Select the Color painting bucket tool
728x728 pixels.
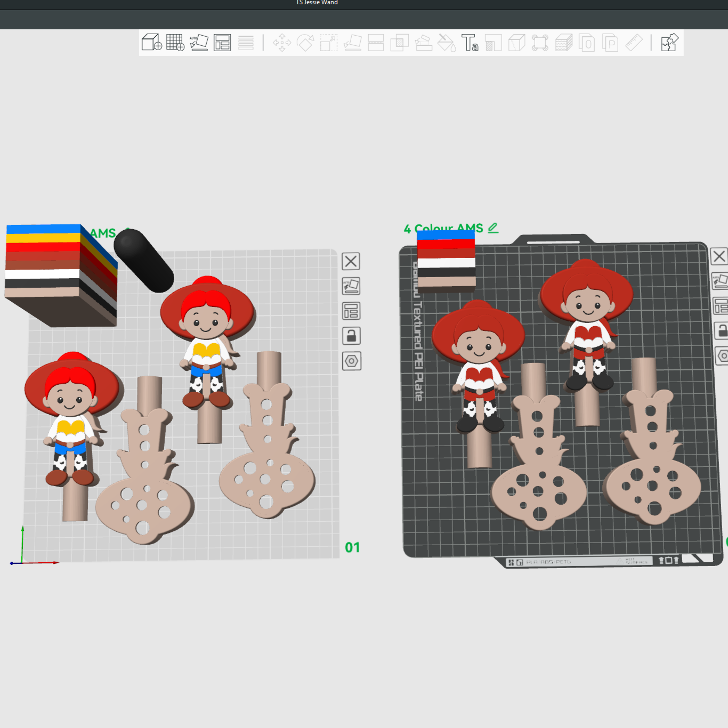click(x=447, y=42)
